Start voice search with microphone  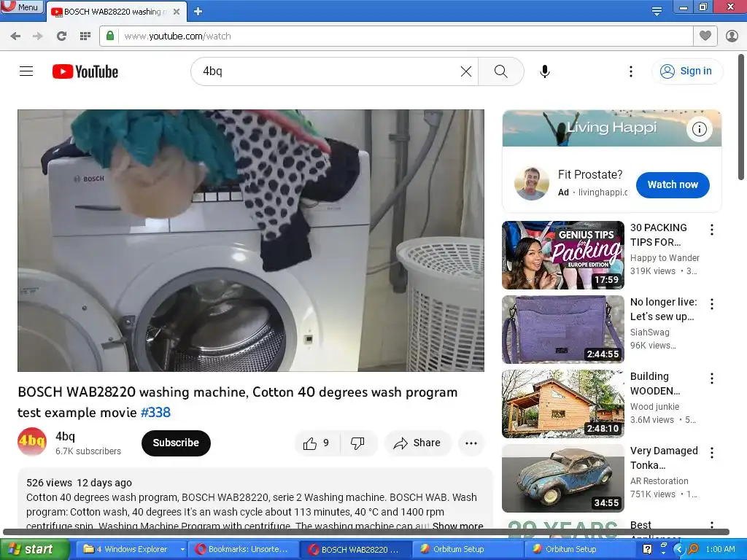[545, 71]
